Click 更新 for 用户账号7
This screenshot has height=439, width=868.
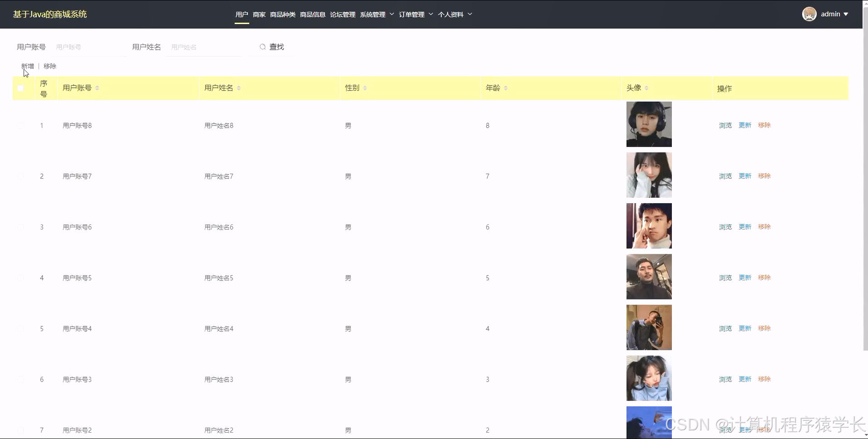745,176
